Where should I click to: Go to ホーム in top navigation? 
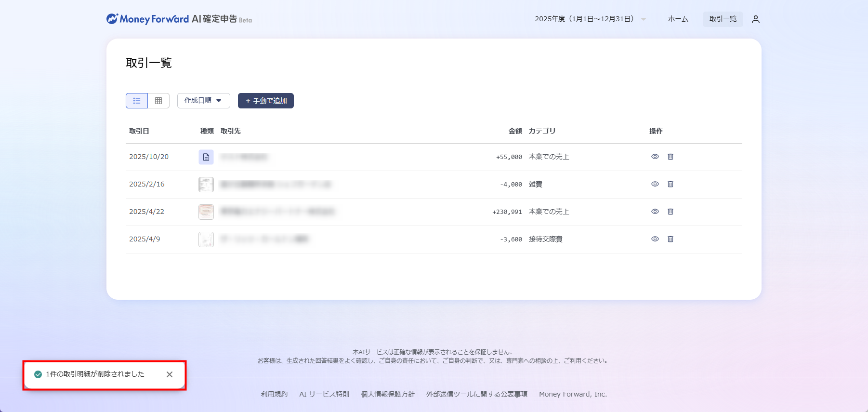pyautogui.click(x=678, y=19)
